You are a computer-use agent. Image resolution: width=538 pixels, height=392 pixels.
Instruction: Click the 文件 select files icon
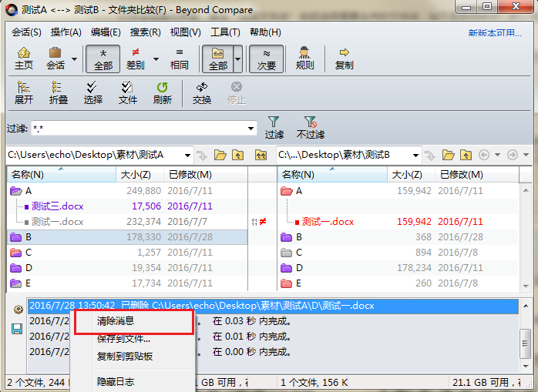click(128, 93)
